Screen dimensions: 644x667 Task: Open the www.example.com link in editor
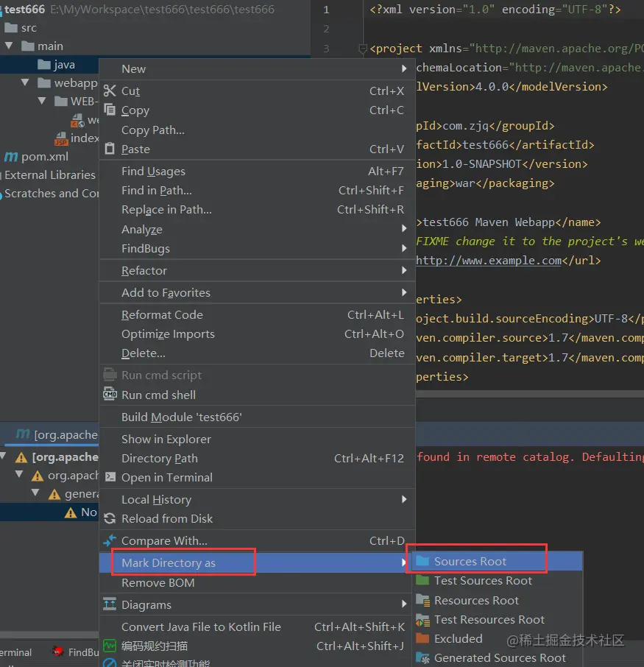pyautogui.click(x=488, y=260)
